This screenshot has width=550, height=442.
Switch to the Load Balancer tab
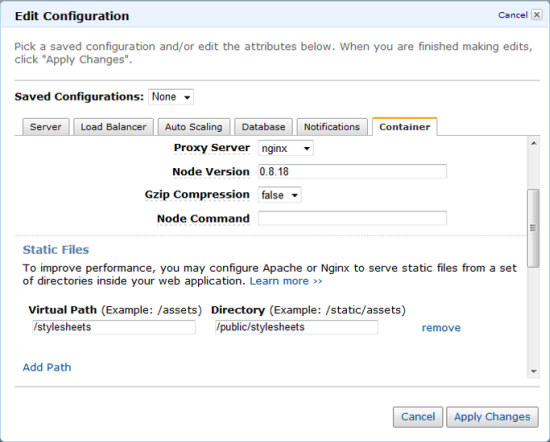pyautogui.click(x=113, y=127)
